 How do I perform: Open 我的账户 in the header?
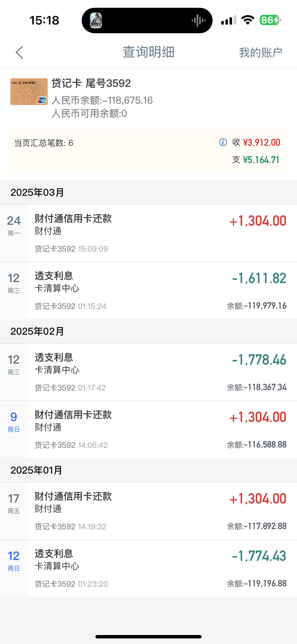260,52
